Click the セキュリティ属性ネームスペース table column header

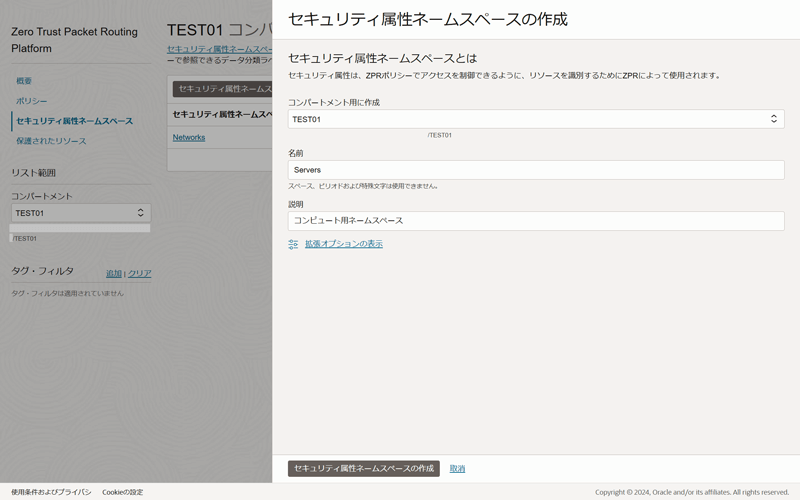[222, 114]
